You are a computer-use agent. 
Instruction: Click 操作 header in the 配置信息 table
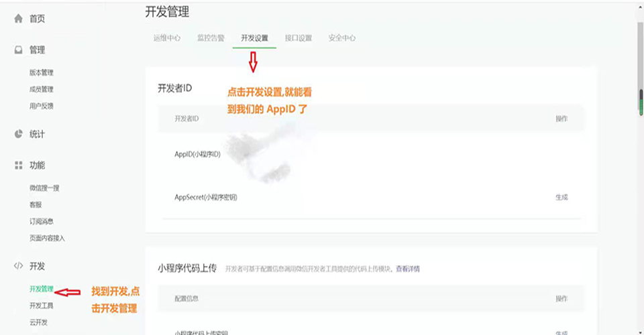coord(561,299)
